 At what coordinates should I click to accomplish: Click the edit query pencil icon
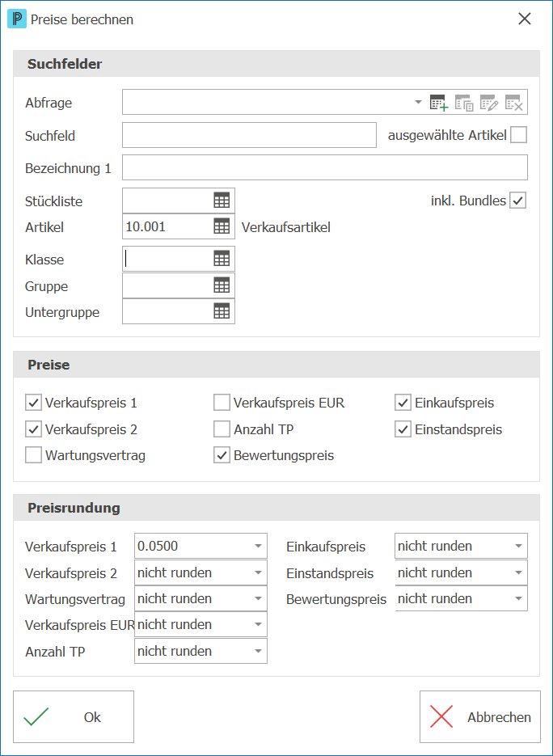489,103
